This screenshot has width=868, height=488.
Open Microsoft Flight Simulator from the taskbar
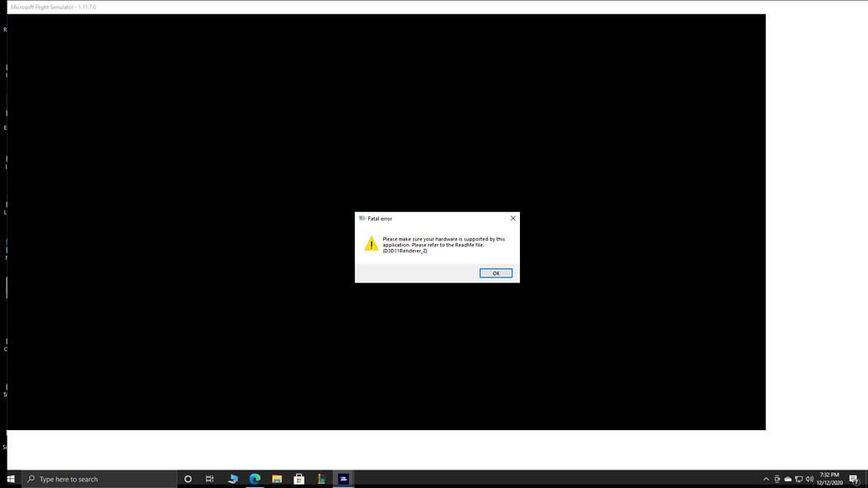(x=344, y=479)
